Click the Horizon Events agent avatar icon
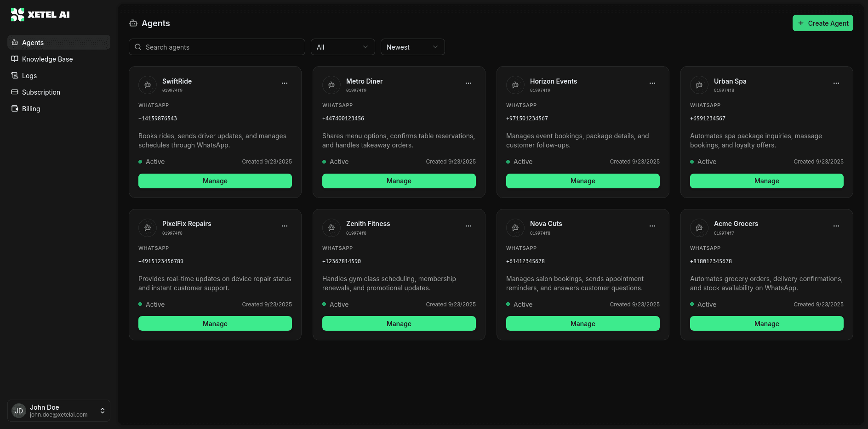The image size is (868, 429). [x=515, y=85]
